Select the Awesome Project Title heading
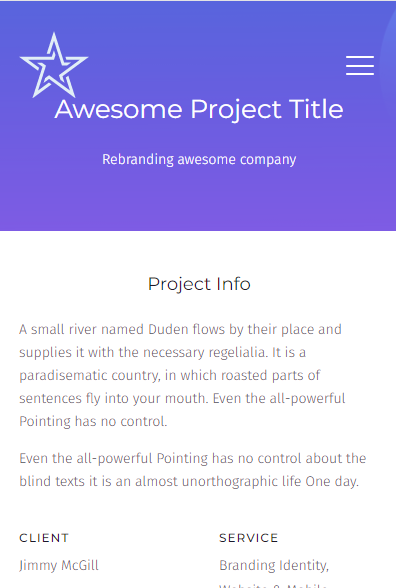Viewport: 396px width, 588px height. click(199, 110)
